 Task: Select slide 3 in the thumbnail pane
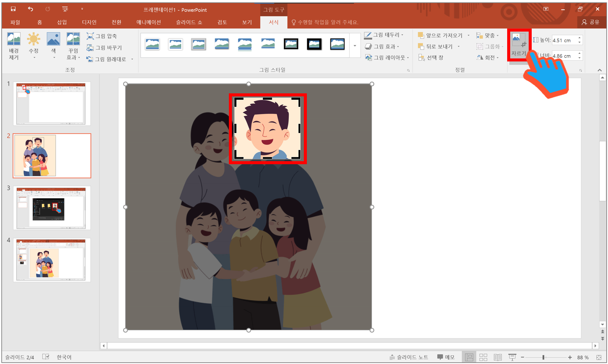click(52, 208)
